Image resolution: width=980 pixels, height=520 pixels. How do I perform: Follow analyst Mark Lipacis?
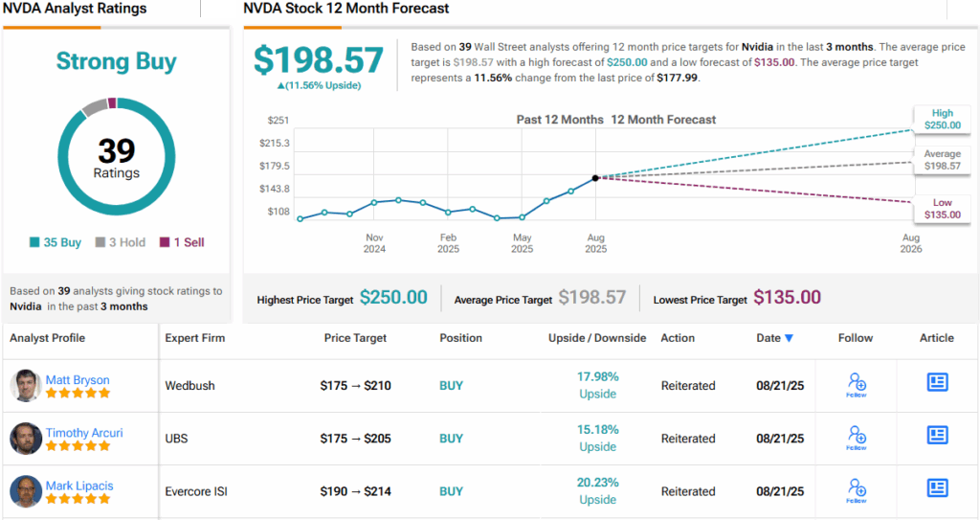tap(857, 490)
